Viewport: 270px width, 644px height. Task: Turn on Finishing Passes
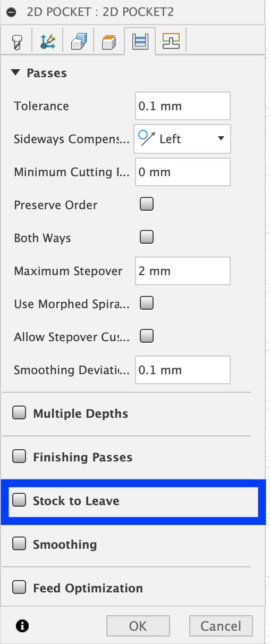click(20, 457)
